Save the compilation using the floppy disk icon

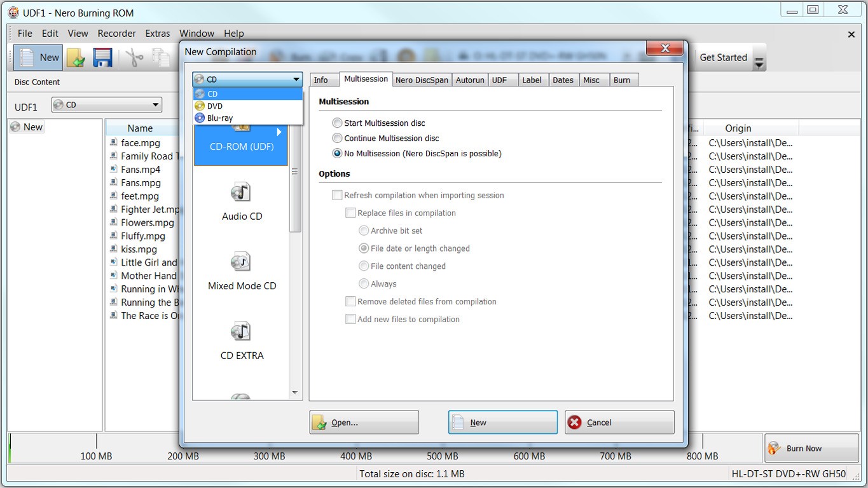[x=102, y=57]
